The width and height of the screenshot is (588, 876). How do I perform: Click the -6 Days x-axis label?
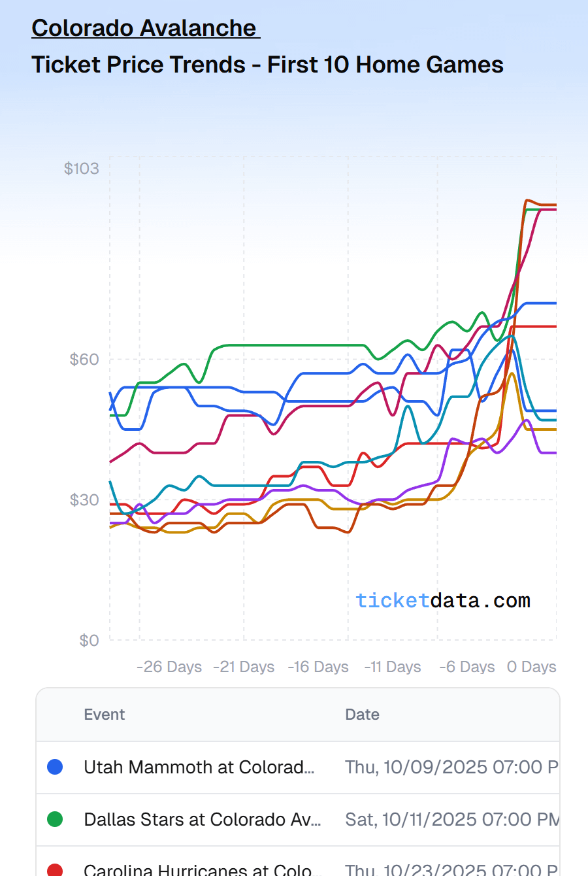pos(467,667)
